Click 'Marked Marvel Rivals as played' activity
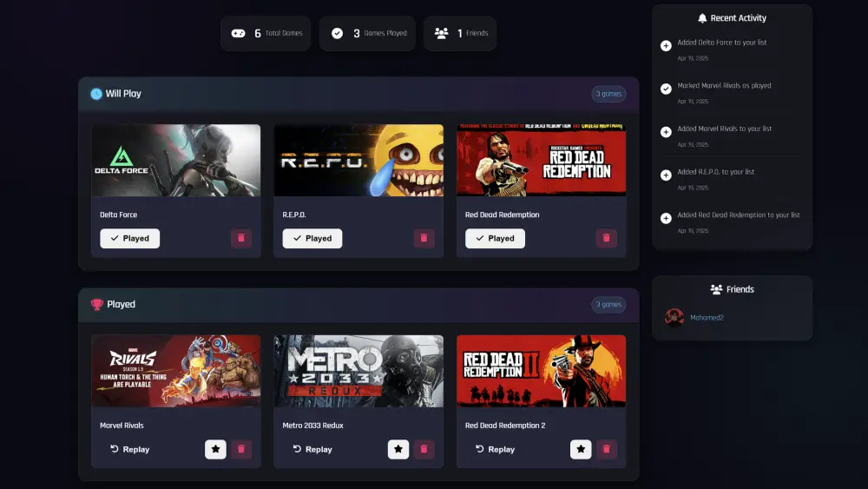Screen dimensions: 868x489 (724, 86)
